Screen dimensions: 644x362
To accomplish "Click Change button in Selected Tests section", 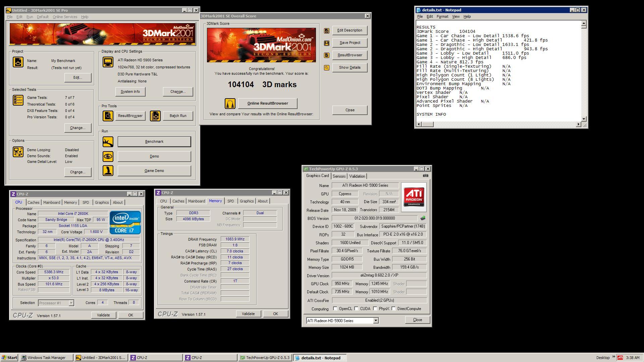I will [x=78, y=128].
